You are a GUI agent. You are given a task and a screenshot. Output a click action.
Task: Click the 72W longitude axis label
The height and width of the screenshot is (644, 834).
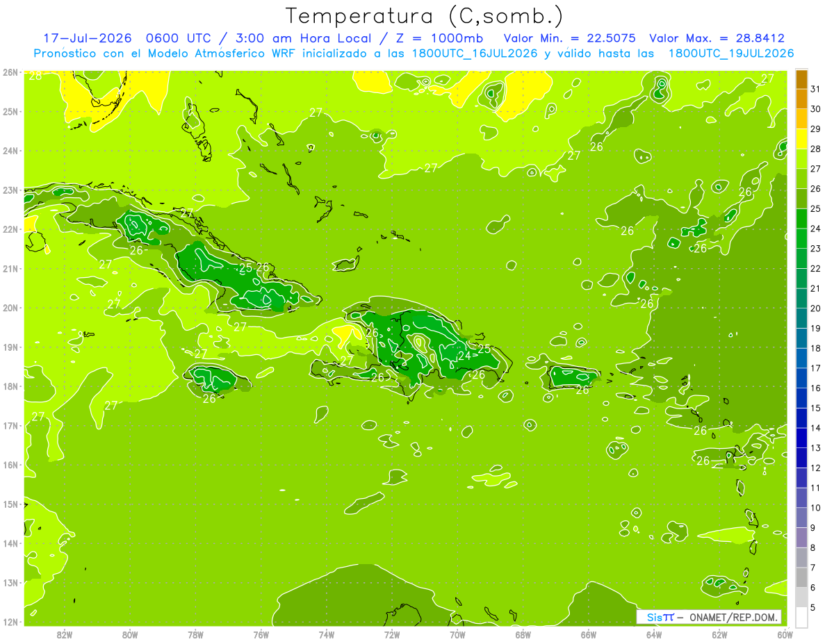click(x=392, y=634)
